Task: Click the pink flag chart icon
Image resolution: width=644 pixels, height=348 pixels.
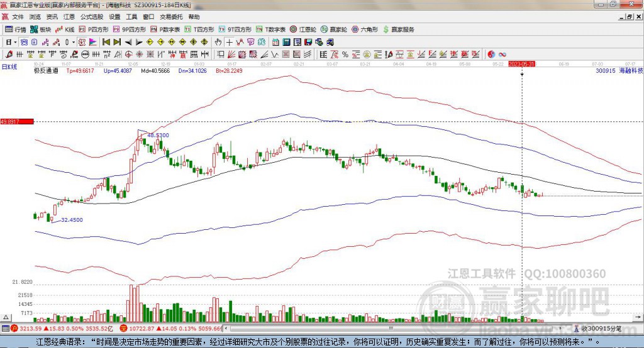Action: [93, 42]
